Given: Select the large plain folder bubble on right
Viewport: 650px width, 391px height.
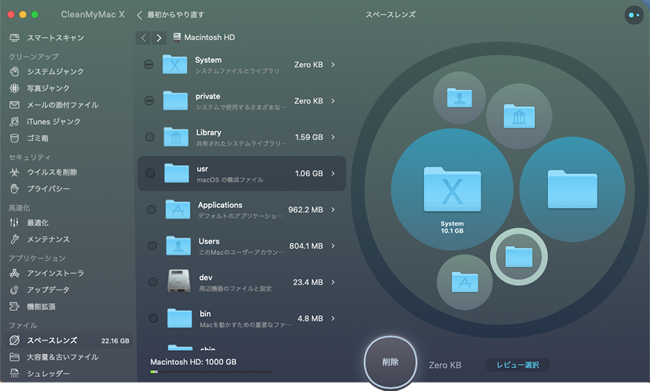Looking at the screenshot, I should coord(572,189).
